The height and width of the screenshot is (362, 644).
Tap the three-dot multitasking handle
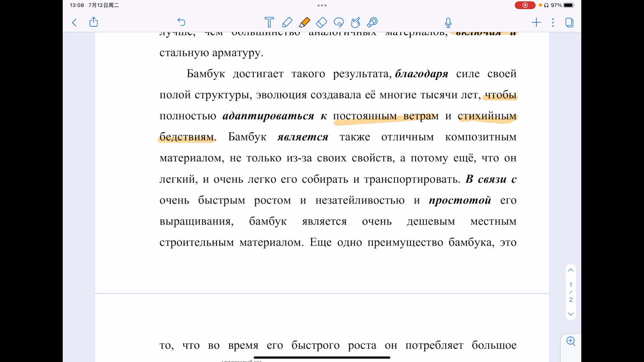click(322, 5)
